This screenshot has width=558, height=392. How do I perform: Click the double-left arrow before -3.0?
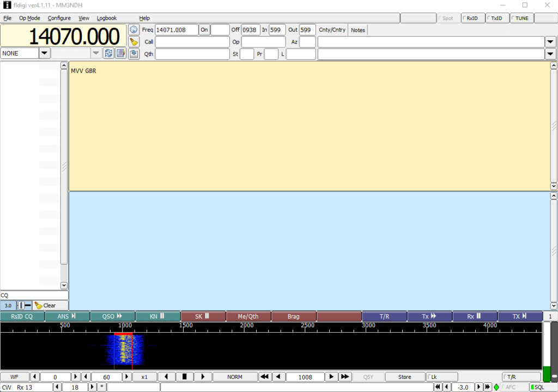click(x=438, y=387)
